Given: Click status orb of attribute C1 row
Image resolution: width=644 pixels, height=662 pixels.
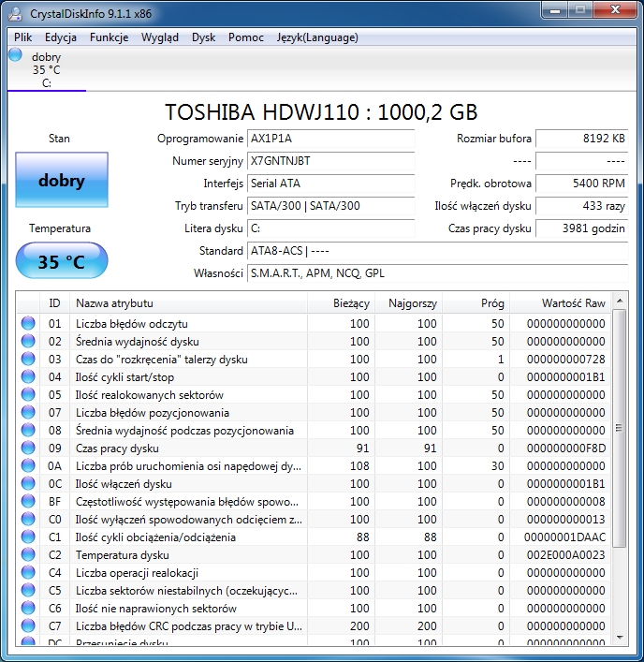Looking at the screenshot, I should [x=28, y=537].
